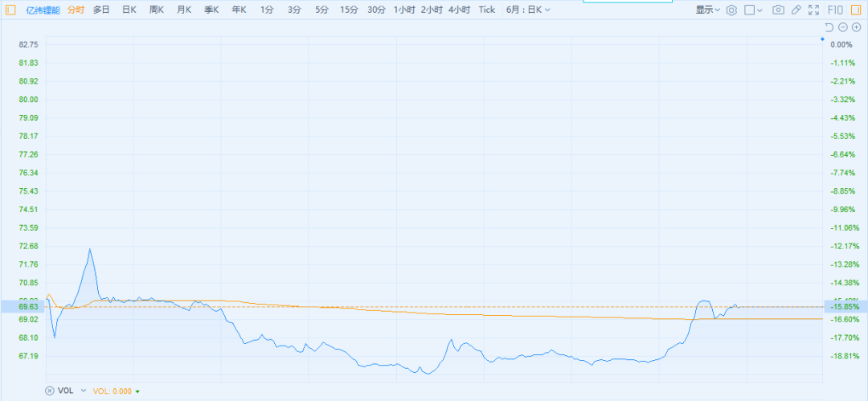
Task: Click the 0.00% percent axis label
Action: click(841, 44)
